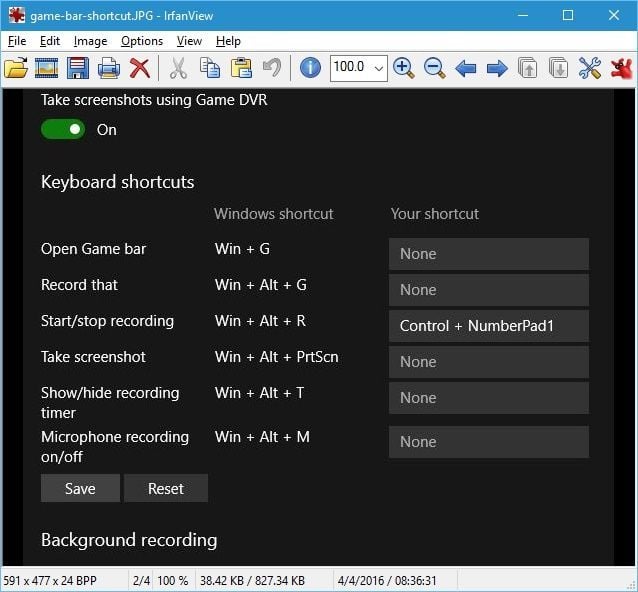Open the Image menu
Viewport: 638px width, 592px height.
point(90,41)
